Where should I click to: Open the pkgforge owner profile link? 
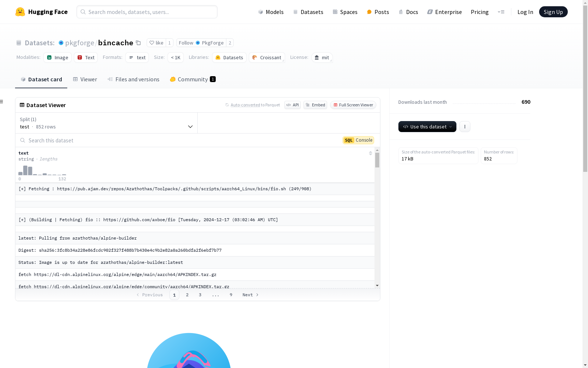click(x=79, y=43)
